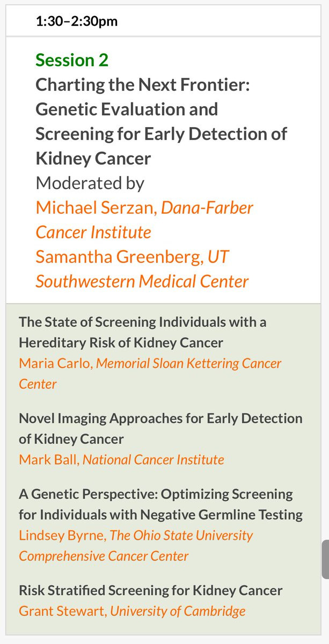This screenshot has width=329, height=644.
Task: Open Mark Ball speaker link
Action: click(x=49, y=460)
